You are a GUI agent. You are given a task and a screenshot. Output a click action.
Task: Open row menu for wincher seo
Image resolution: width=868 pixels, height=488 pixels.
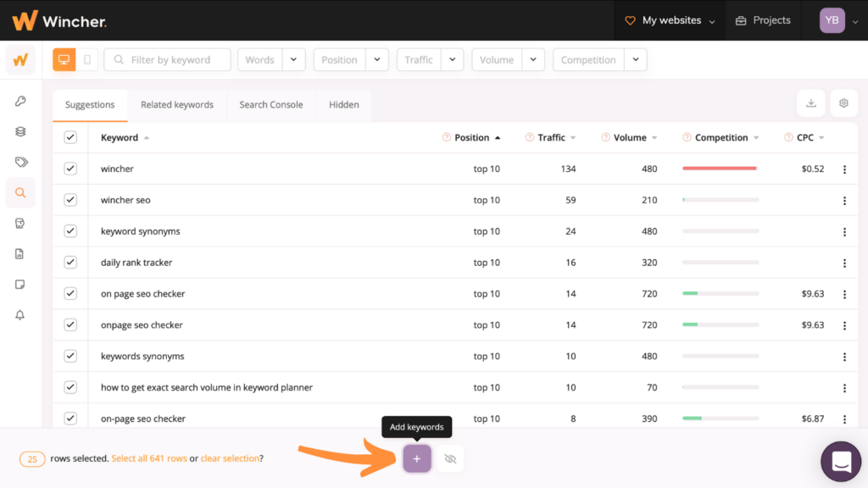pos(845,200)
